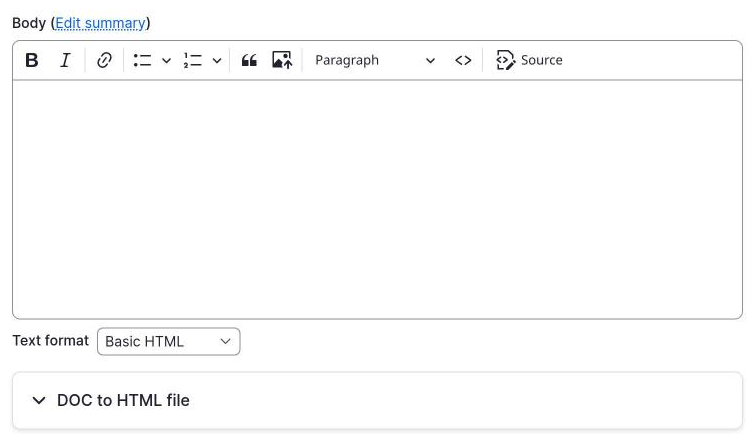Open the Text format Basic HTML dropdown
755x442 pixels.
pos(169,341)
